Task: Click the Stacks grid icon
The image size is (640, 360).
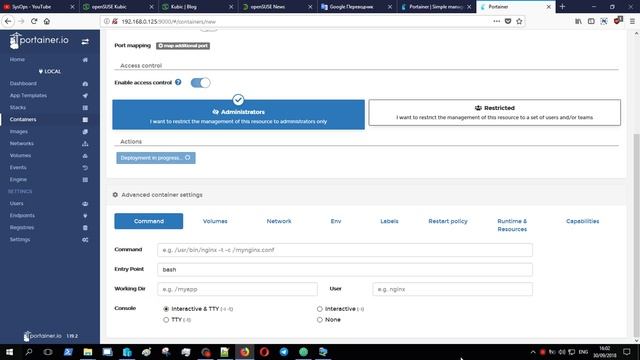Action: [85, 108]
